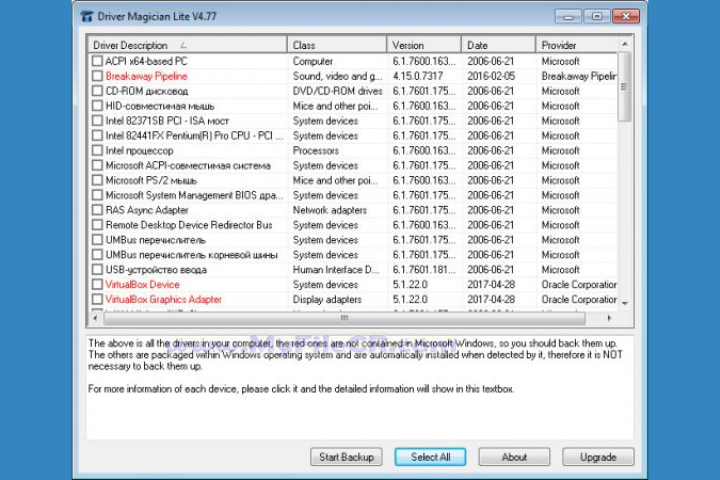Enable checkbox for CD-ROM дисковод
This screenshot has width=720, height=480.
coord(97,91)
